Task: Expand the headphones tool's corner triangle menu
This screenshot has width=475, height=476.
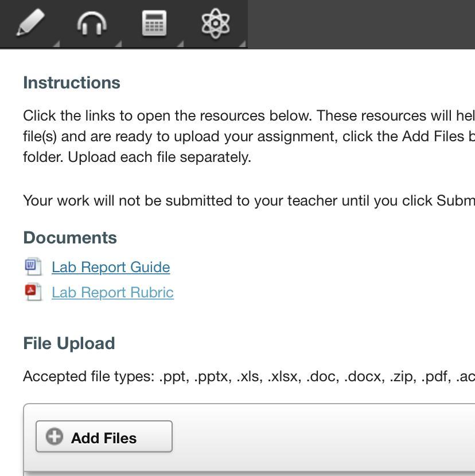Action: click(118, 44)
